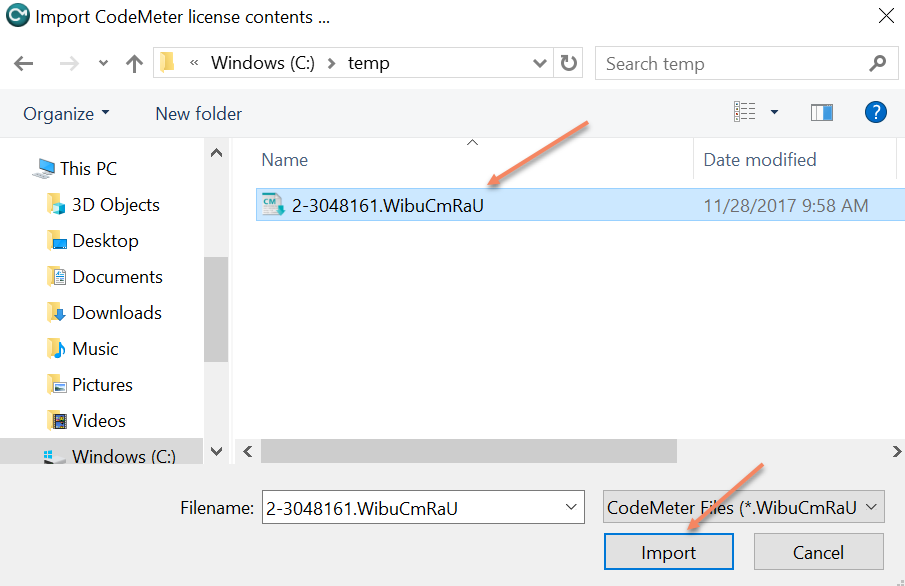Screen dimensions: 905x586
Task: Toggle the preview pane icon
Action: (x=822, y=112)
